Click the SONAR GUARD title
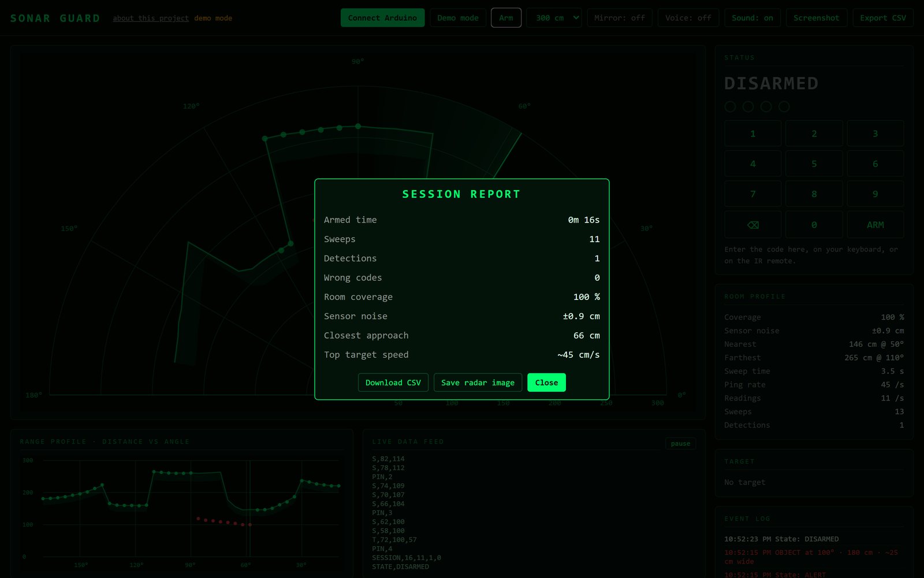 55,18
